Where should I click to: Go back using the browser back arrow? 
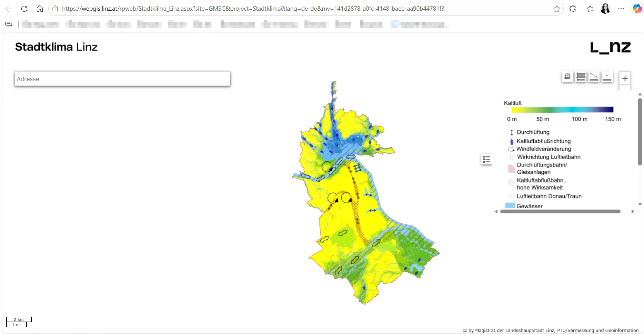tap(9, 9)
